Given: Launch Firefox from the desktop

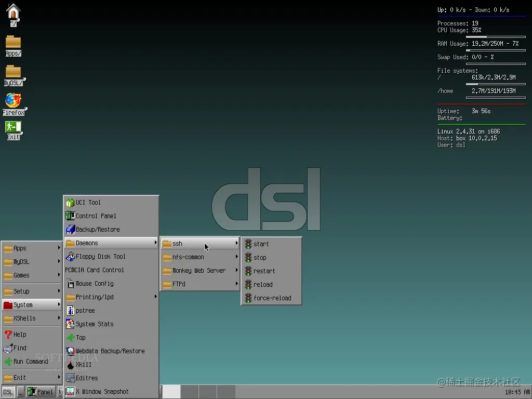Looking at the screenshot, I should tap(14, 104).
